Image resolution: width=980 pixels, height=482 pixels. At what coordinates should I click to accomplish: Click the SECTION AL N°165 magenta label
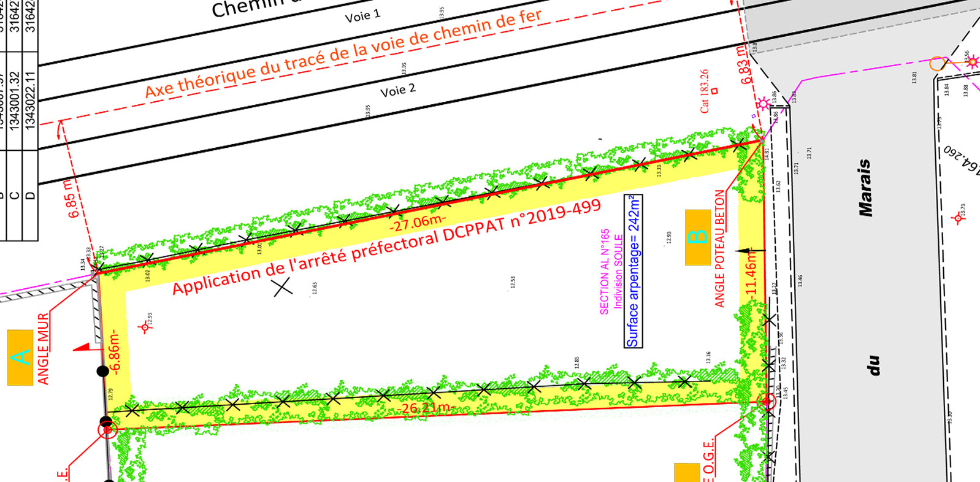[x=605, y=272]
